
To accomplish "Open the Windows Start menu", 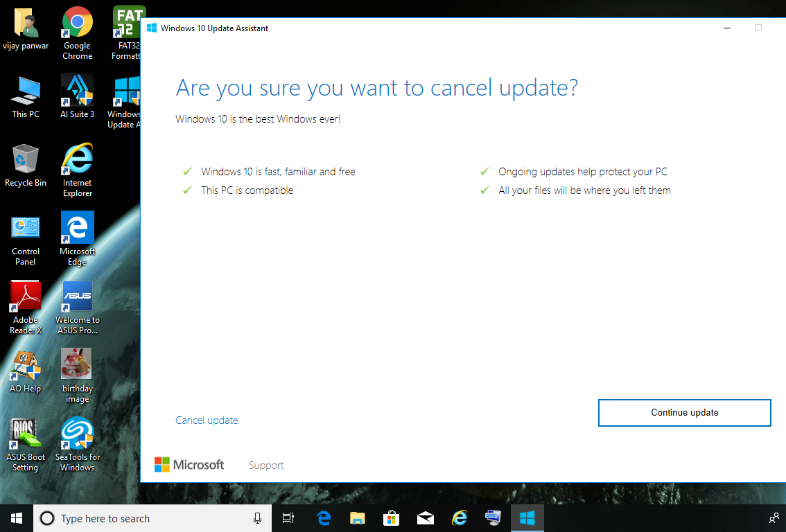I will [x=17, y=518].
